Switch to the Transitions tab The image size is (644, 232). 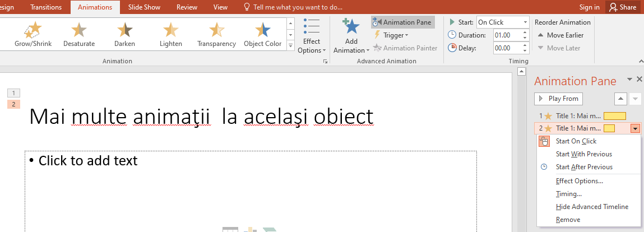pos(47,7)
